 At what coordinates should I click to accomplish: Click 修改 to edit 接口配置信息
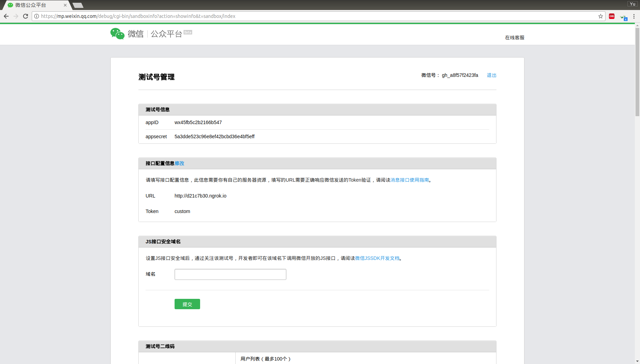(179, 163)
